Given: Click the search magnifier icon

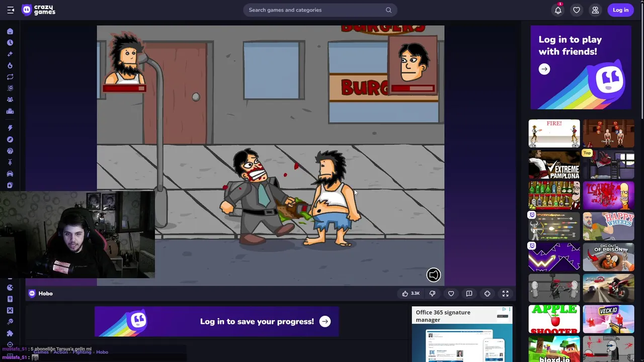Looking at the screenshot, I should pyautogui.click(x=388, y=10).
